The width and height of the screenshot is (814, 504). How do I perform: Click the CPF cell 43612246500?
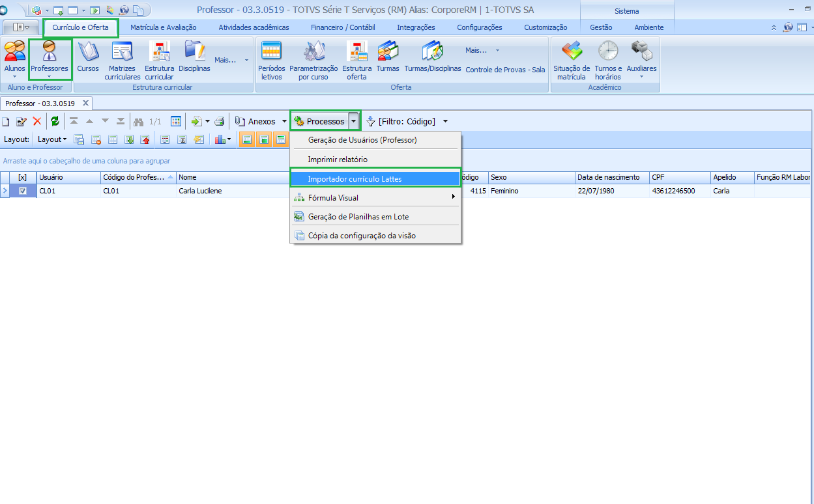click(680, 191)
